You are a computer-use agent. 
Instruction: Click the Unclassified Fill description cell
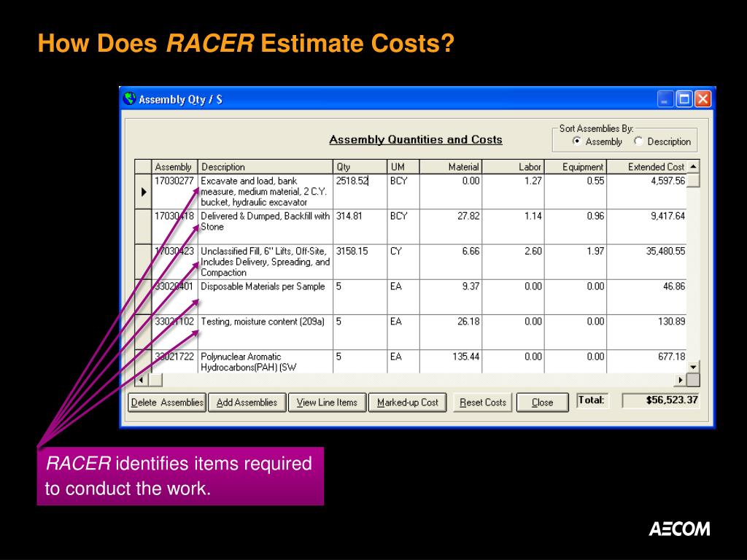click(x=266, y=262)
